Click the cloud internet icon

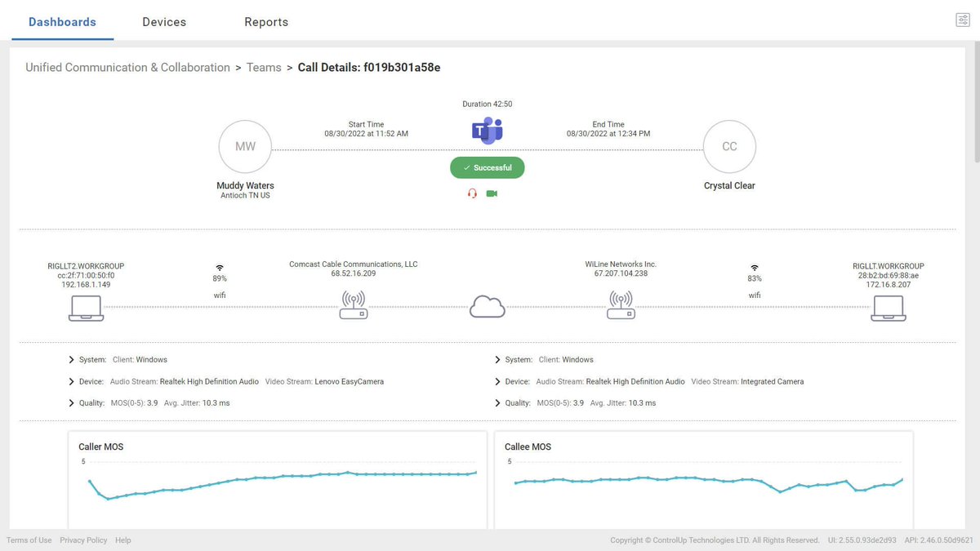click(x=488, y=306)
